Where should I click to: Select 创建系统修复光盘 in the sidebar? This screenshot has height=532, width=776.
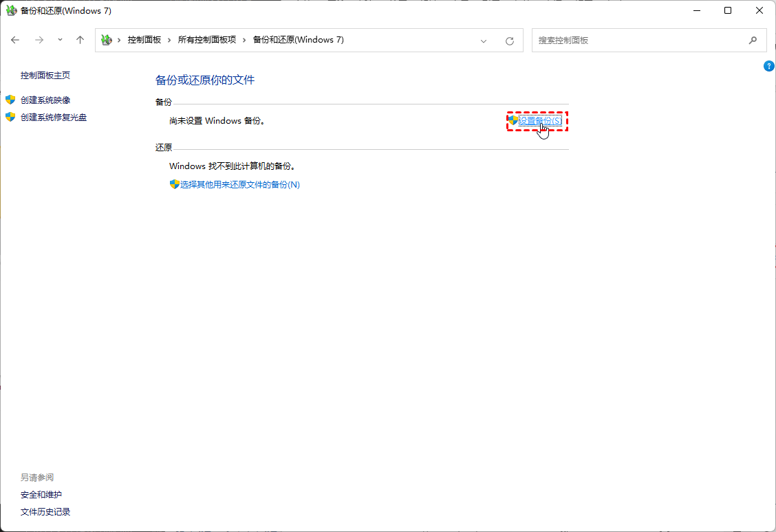tap(54, 118)
